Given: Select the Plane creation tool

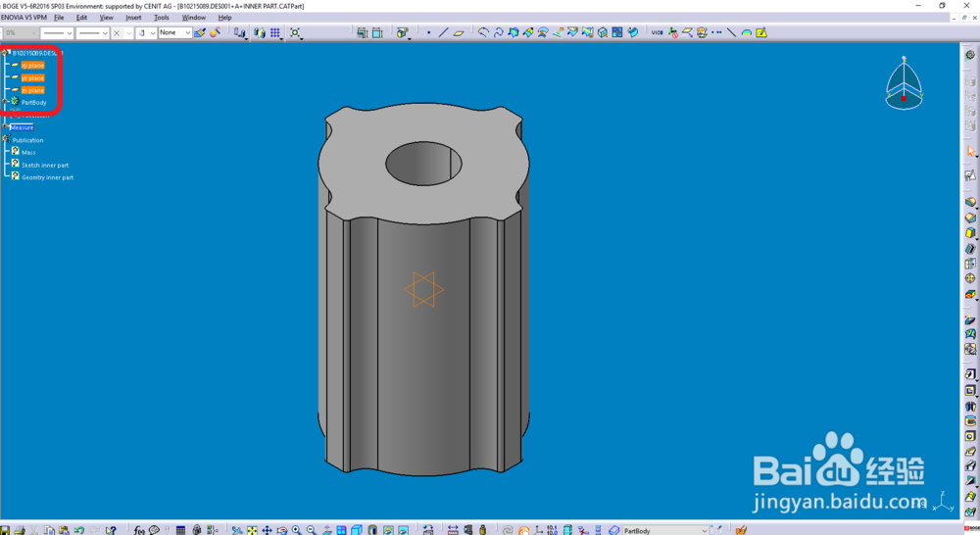Looking at the screenshot, I should pos(459,32).
